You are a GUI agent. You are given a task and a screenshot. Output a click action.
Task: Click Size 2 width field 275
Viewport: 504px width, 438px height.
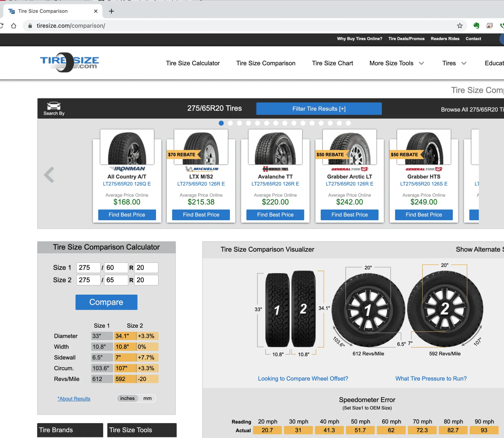click(x=88, y=280)
